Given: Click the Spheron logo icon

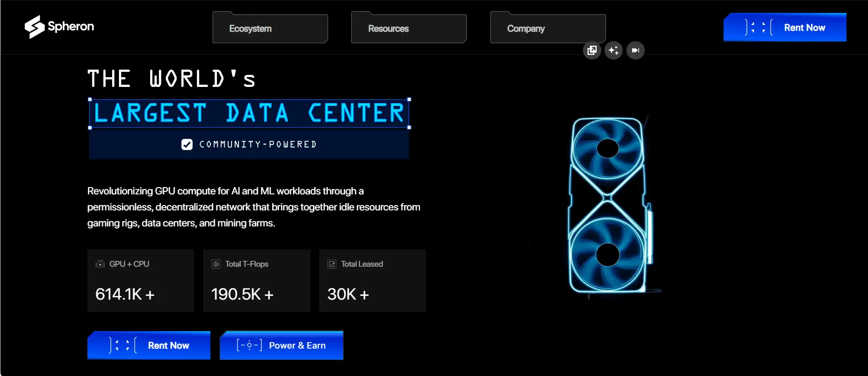Looking at the screenshot, I should coord(34,27).
